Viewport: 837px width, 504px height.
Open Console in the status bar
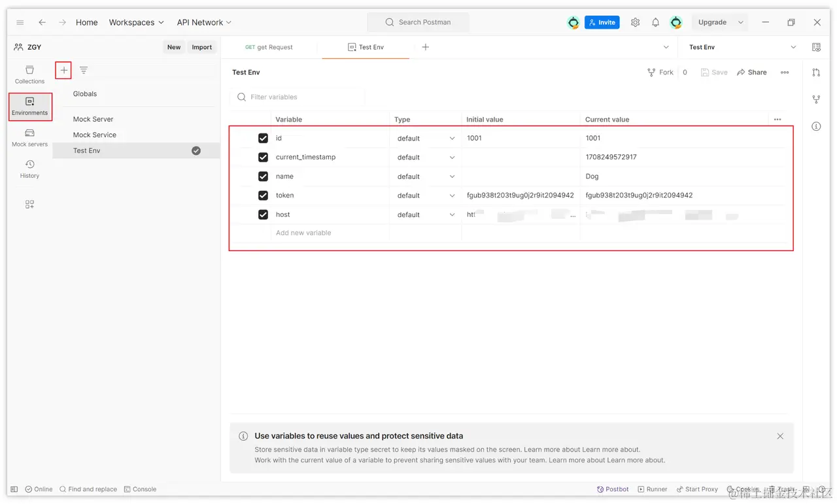pos(140,489)
